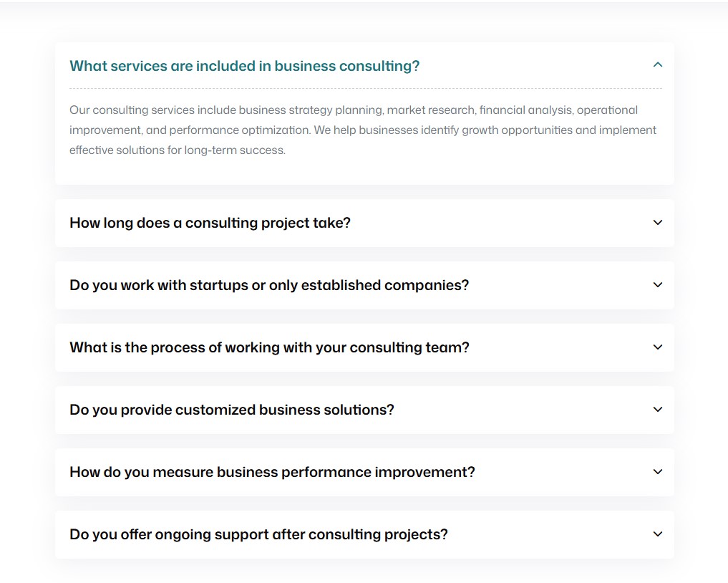Click chevron next to performance improvement question
This screenshot has height=583, width=728.
tap(658, 472)
